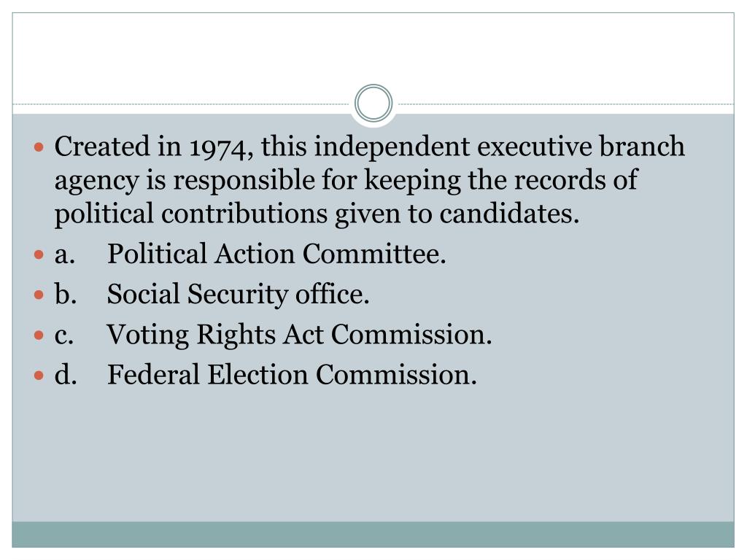Image resolution: width=747 pixels, height=560 pixels.
Task: Click the letter 'c.' label
Action: (x=64, y=335)
